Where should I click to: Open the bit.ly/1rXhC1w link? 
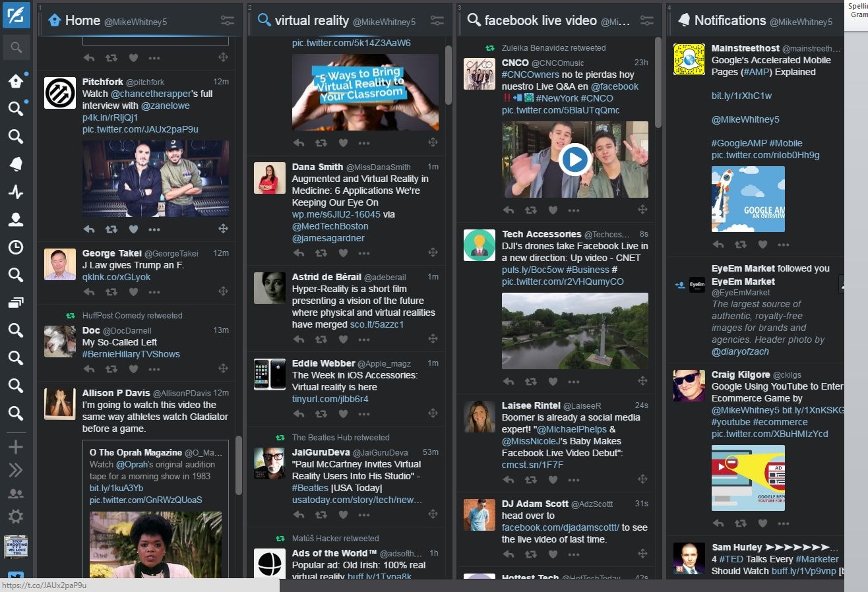[x=741, y=96]
